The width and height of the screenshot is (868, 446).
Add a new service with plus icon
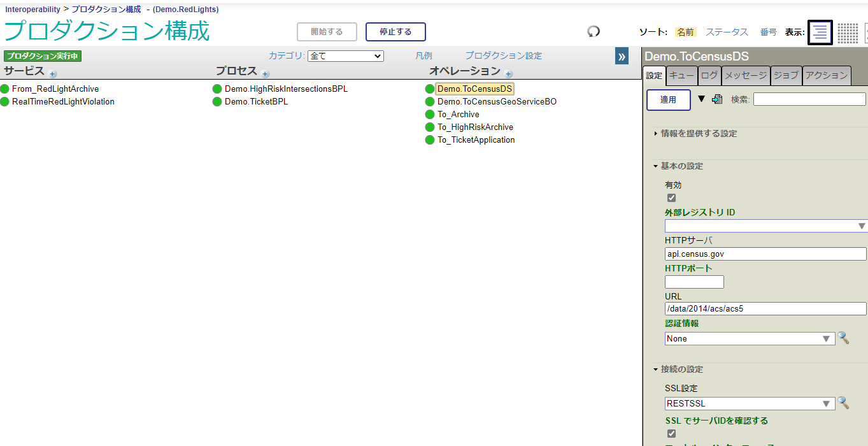pos(53,74)
